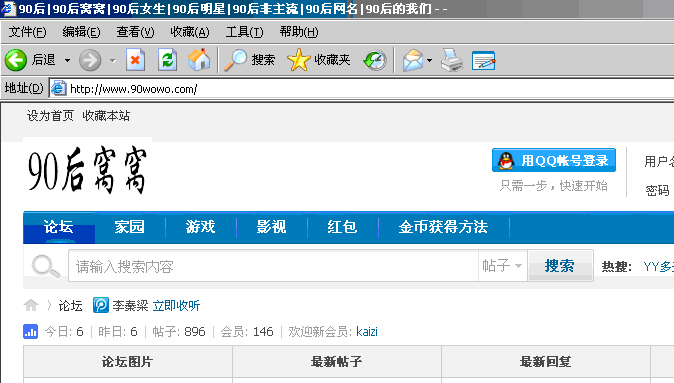Expand the 帖子 search type dropdown
The width and height of the screenshot is (674, 383).
502,266
